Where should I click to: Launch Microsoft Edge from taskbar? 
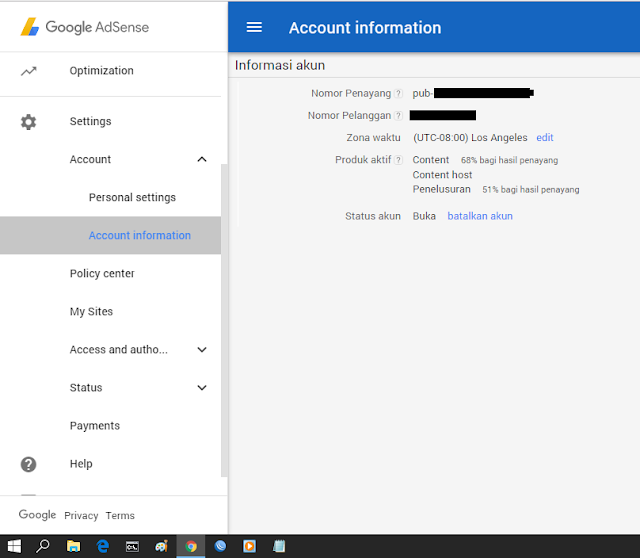(103, 546)
